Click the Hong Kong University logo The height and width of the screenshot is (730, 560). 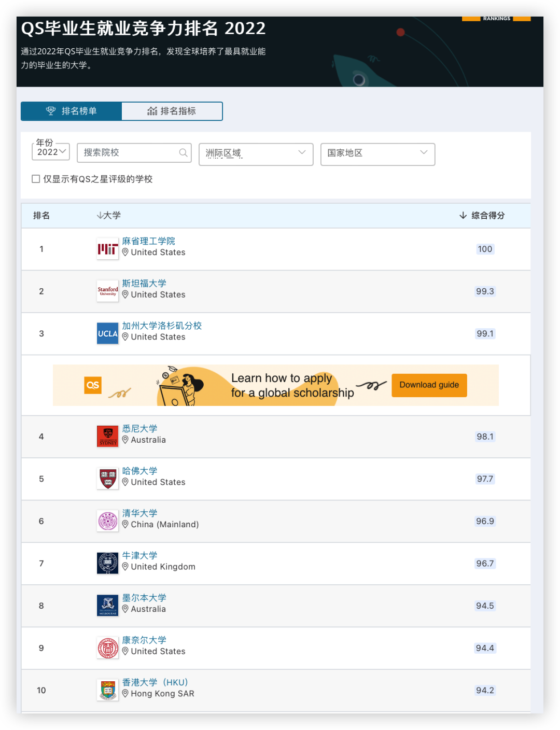pos(107,690)
